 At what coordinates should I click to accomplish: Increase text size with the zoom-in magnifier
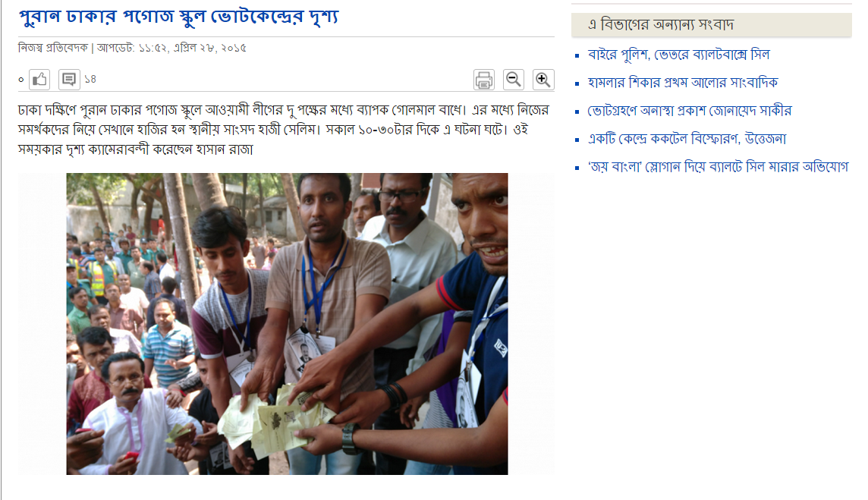(543, 80)
